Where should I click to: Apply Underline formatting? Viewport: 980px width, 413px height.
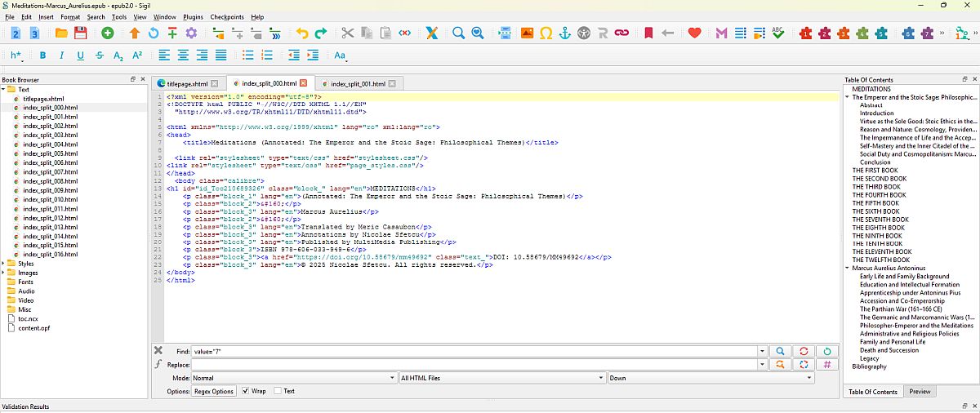pos(80,56)
